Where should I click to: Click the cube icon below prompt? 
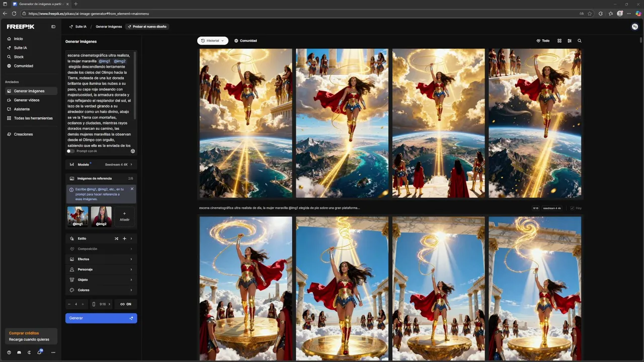(x=133, y=151)
